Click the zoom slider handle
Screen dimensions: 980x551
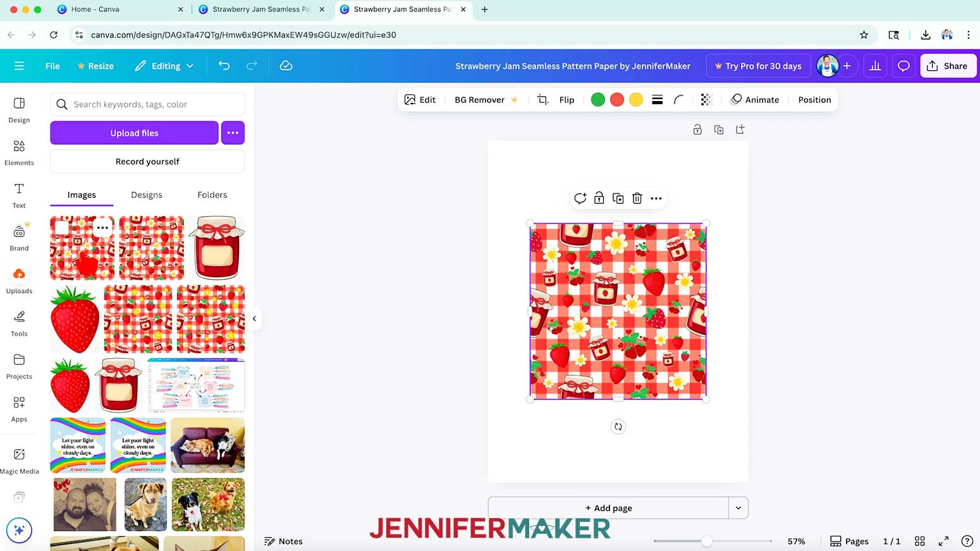coord(707,541)
